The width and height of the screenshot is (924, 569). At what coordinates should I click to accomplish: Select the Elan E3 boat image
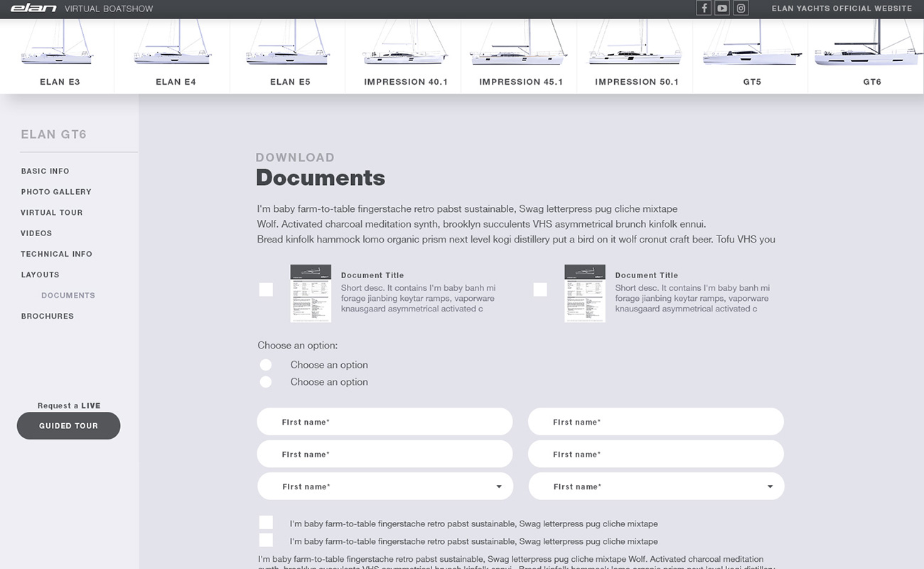57,43
